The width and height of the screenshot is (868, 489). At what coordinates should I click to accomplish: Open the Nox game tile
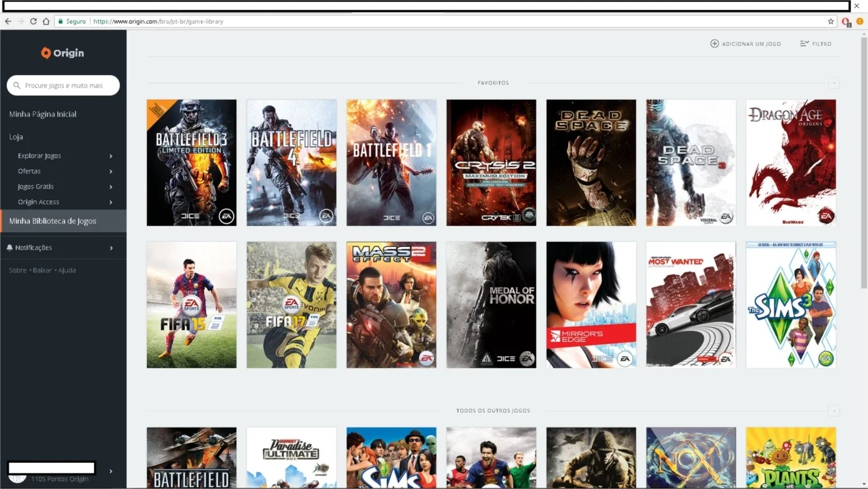click(691, 457)
